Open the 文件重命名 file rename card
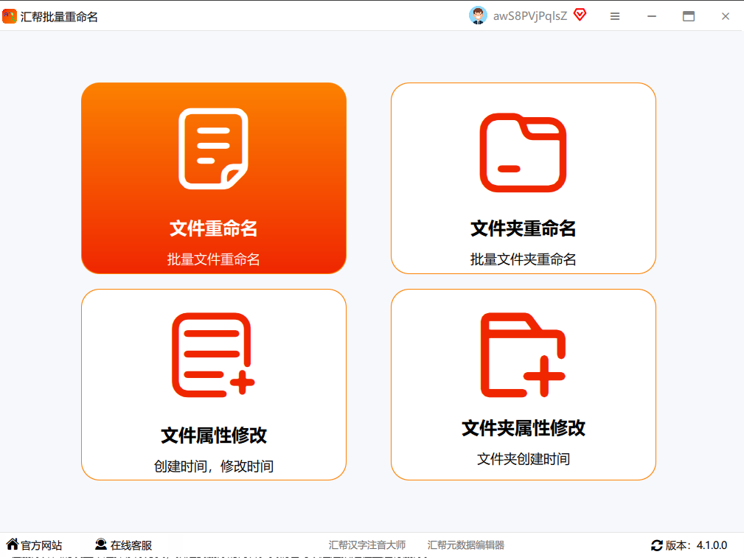This screenshot has height=560, width=744. (214, 178)
